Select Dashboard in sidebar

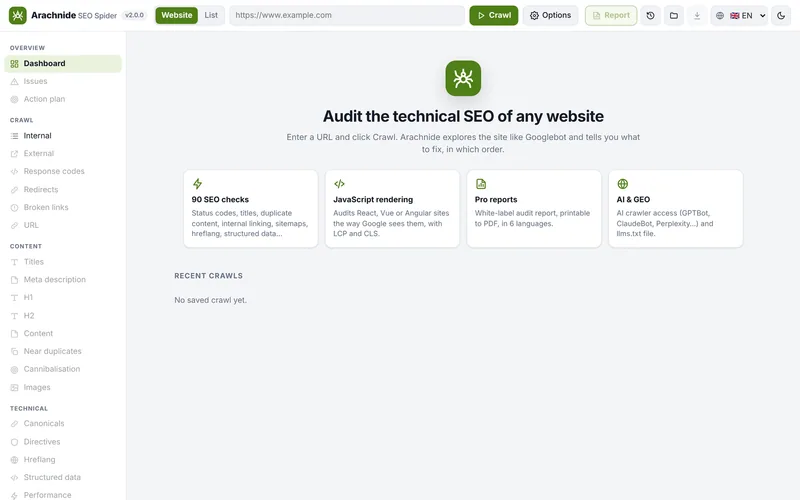point(63,63)
